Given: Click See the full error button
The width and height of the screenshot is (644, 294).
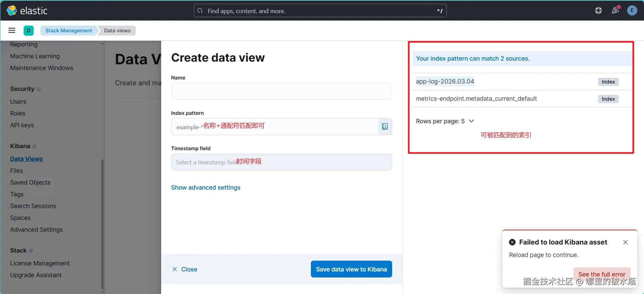Looking at the screenshot, I should point(602,274).
